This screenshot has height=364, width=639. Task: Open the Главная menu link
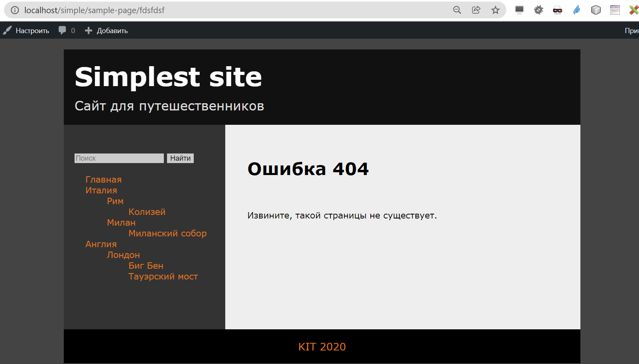pyautogui.click(x=104, y=180)
